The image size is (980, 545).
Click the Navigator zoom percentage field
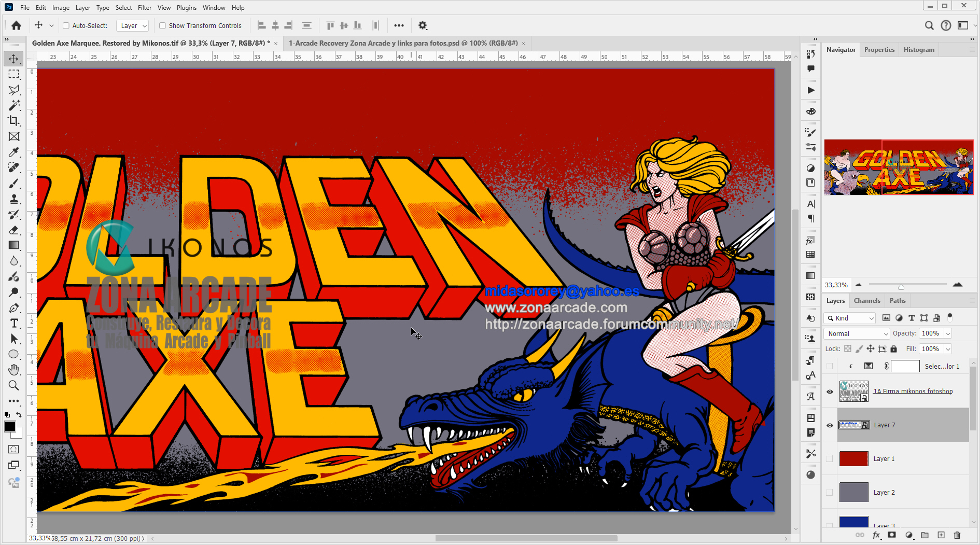pyautogui.click(x=836, y=285)
